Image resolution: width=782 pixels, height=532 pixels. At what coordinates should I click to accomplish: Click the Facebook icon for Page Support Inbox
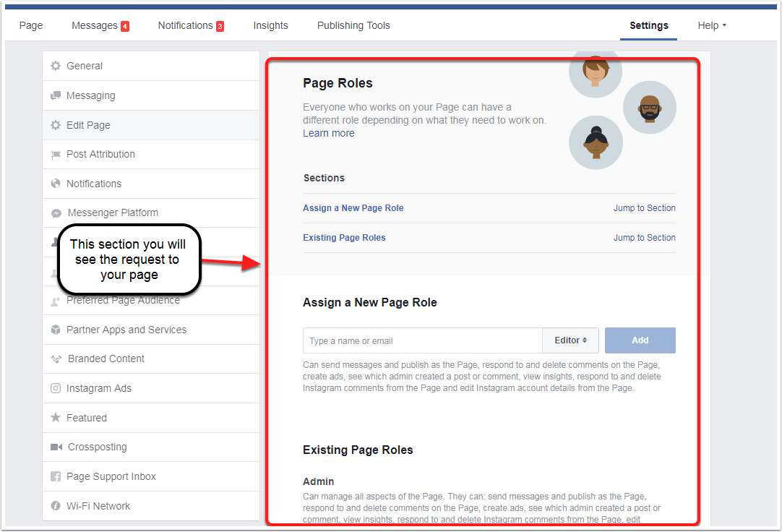coord(56,476)
